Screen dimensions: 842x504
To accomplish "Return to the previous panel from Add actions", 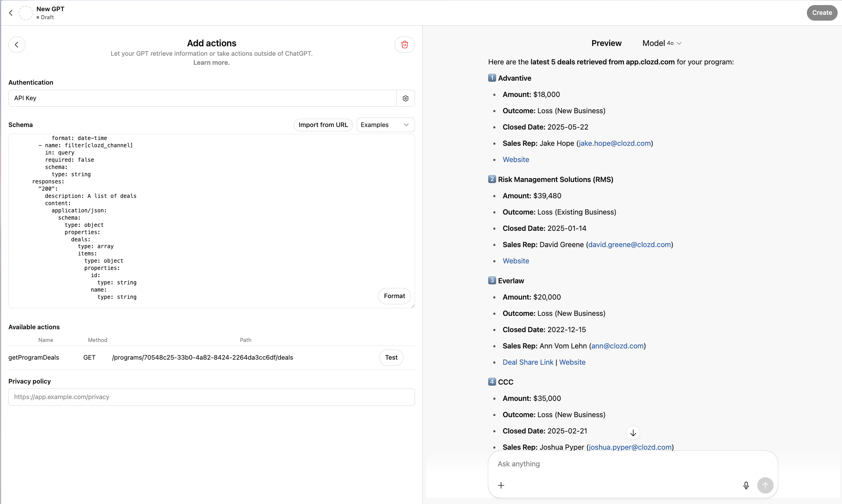I will pos(17,45).
